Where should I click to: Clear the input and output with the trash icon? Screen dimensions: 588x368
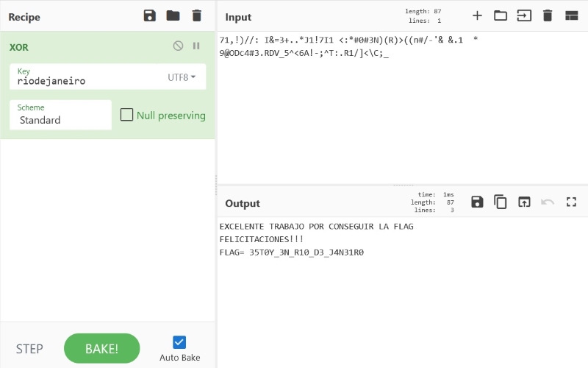click(x=548, y=15)
